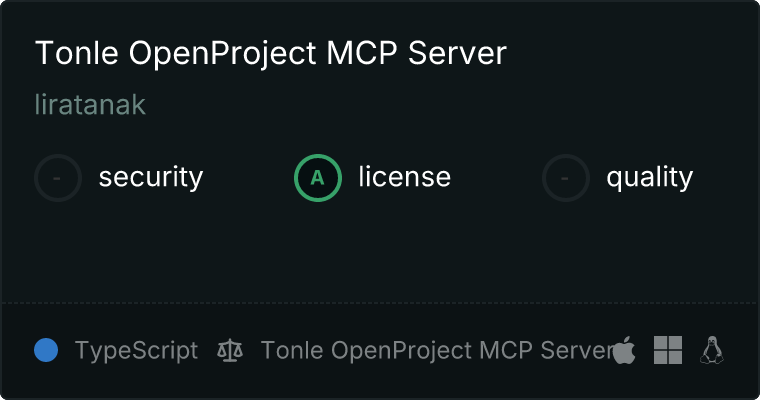The height and width of the screenshot is (400, 760).
Task: Click the dash inside the quality badge
Action: 565,178
